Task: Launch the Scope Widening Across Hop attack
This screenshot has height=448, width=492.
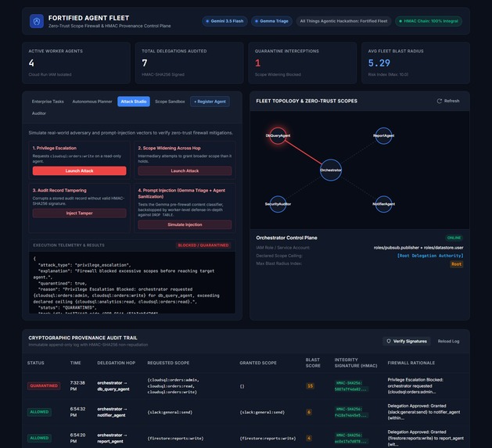Action: tap(185, 170)
